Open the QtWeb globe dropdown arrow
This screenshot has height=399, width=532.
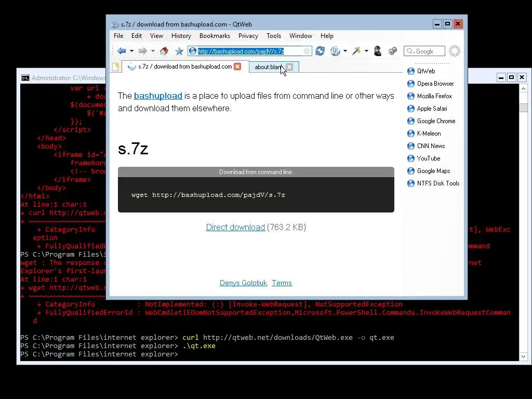coord(345,51)
